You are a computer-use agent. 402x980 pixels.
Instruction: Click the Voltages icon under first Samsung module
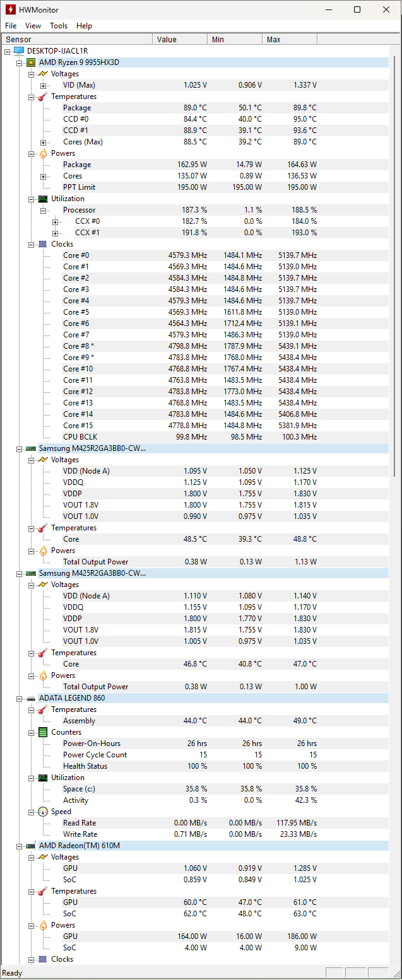[x=43, y=460]
